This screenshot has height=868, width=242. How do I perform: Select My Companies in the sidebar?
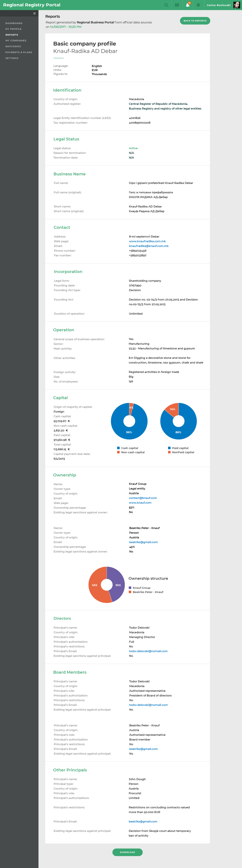[x=16, y=40]
